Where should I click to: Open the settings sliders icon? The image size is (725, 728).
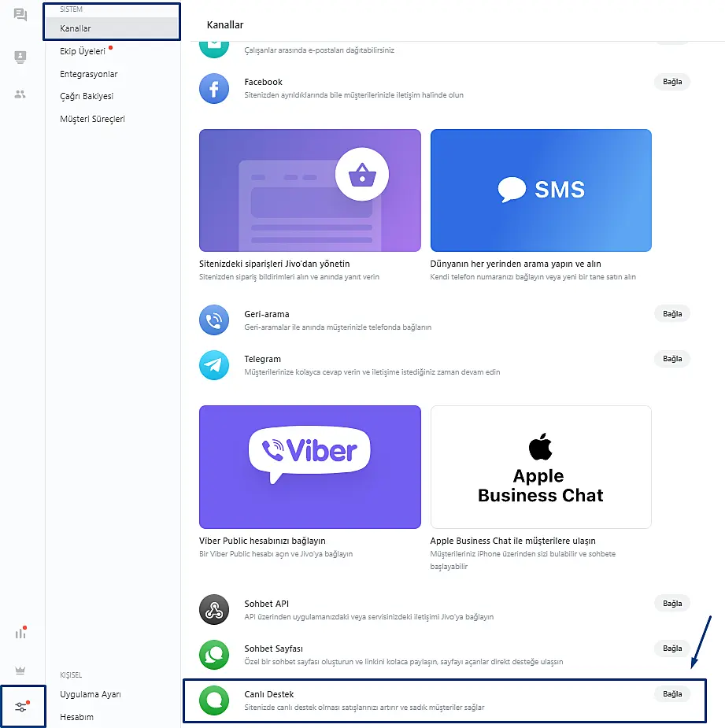click(21, 707)
